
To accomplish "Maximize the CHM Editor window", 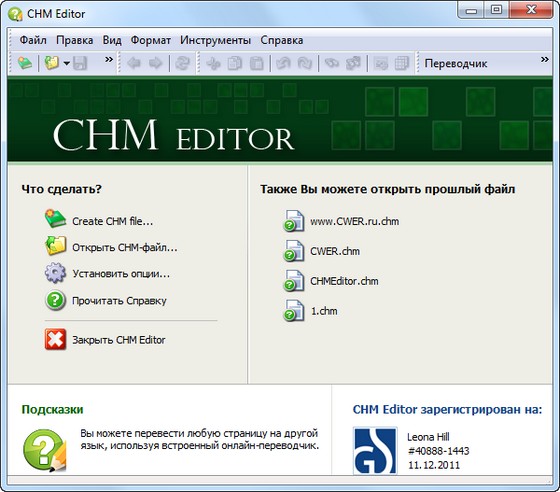I will pos(496,10).
